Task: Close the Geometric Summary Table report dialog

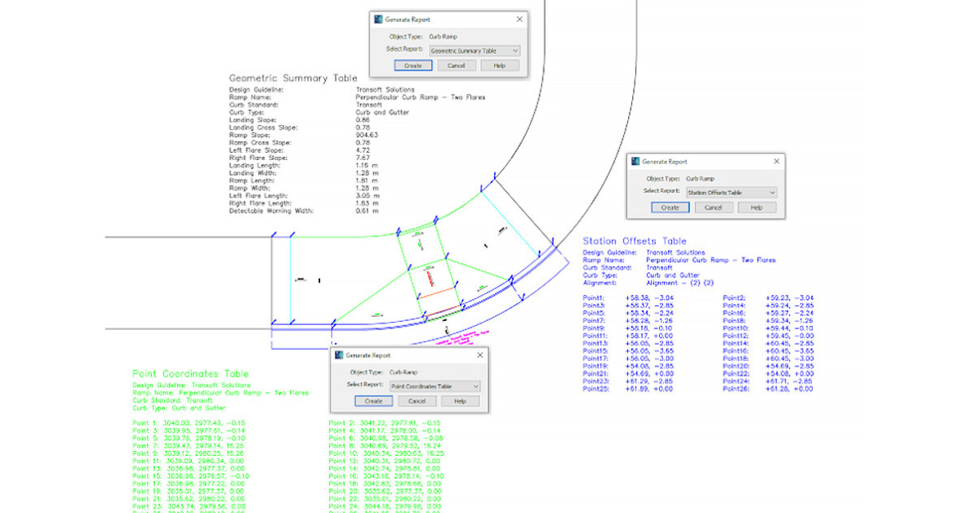Action: click(519, 20)
